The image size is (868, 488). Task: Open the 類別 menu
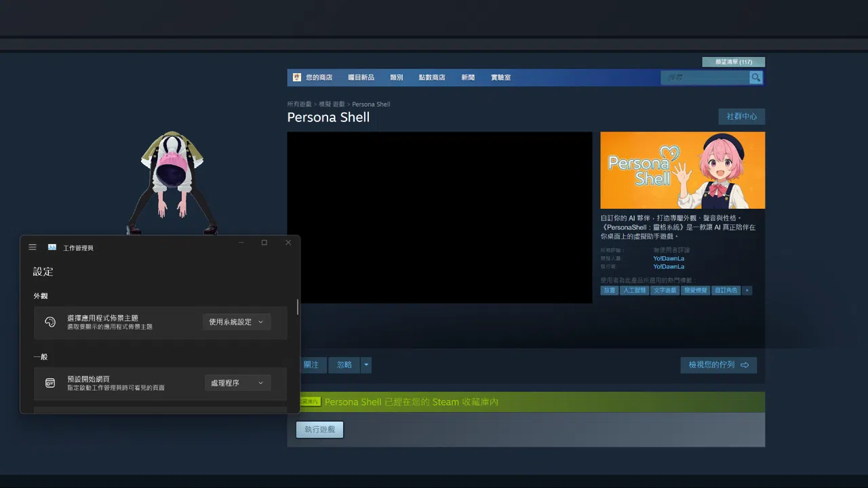396,77
